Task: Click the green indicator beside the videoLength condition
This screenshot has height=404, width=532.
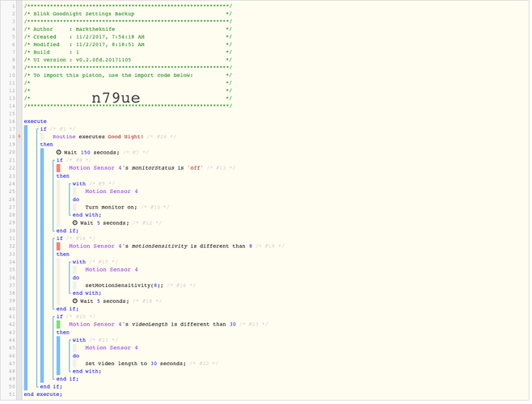Action: [58, 325]
